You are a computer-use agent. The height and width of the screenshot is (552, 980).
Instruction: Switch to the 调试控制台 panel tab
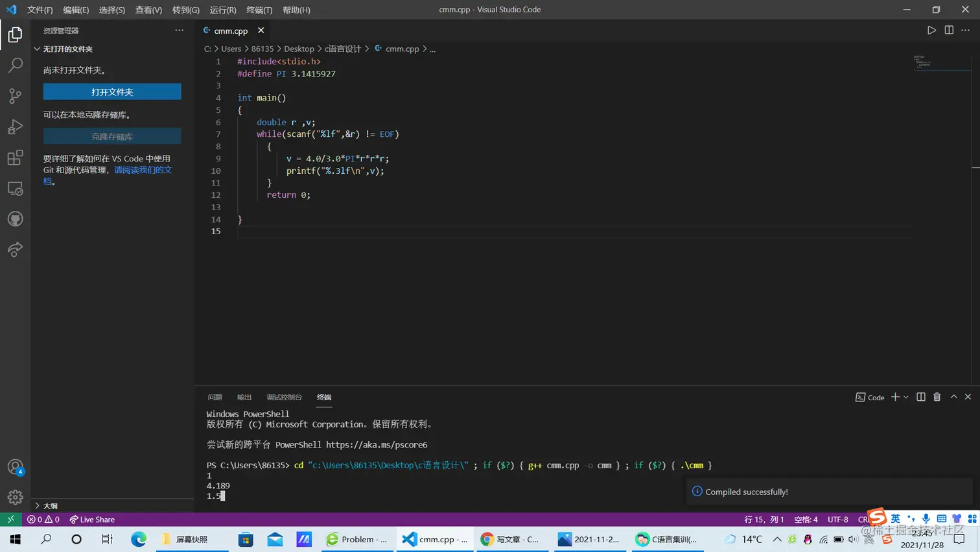pyautogui.click(x=284, y=397)
